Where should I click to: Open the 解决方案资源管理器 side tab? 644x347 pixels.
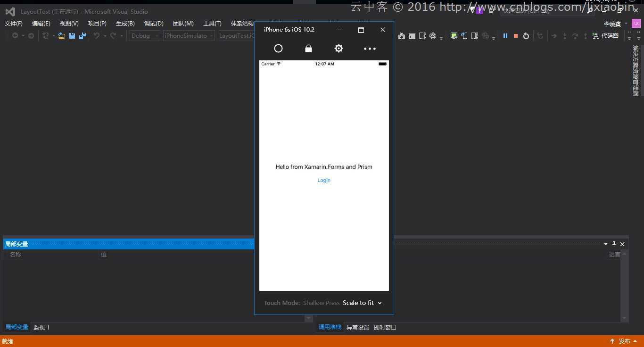(x=636, y=71)
